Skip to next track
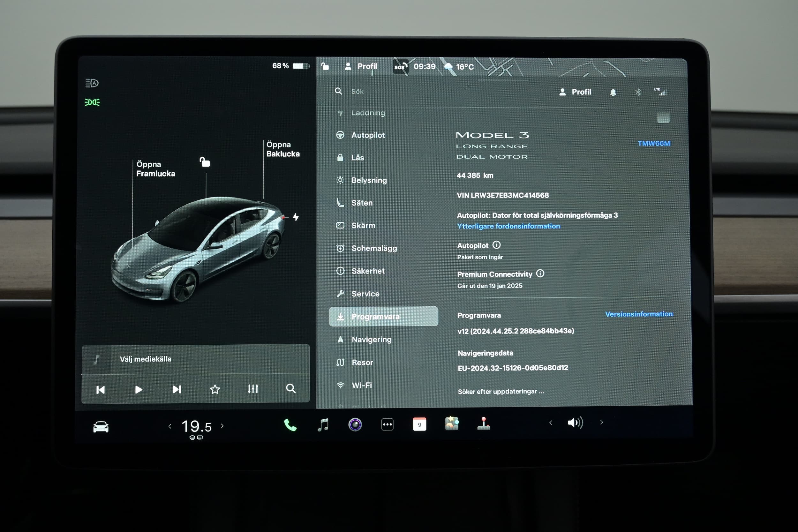 click(177, 389)
